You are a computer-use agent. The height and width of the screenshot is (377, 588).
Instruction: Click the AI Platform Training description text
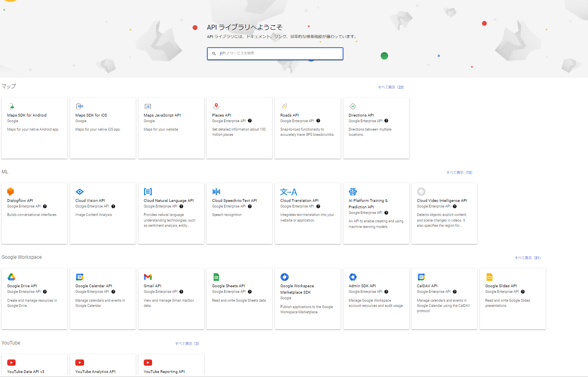click(x=376, y=224)
